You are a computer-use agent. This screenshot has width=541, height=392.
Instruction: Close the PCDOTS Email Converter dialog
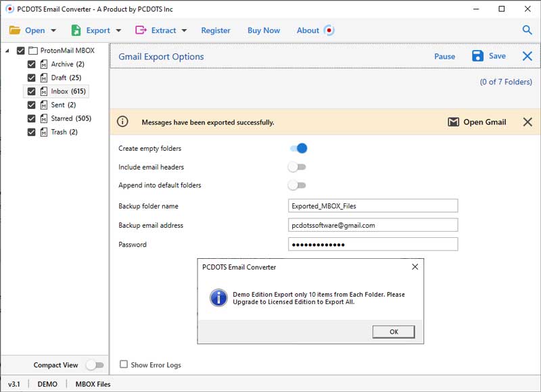coord(415,267)
